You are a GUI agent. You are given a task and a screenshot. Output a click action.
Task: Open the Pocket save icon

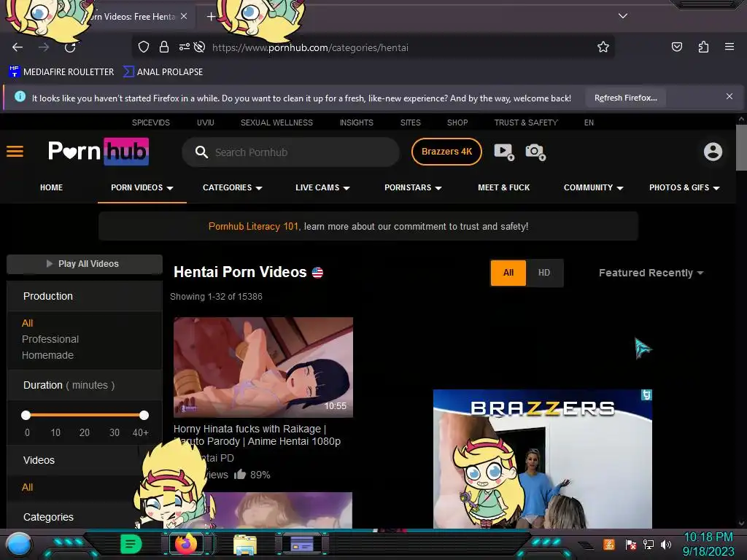tap(676, 47)
